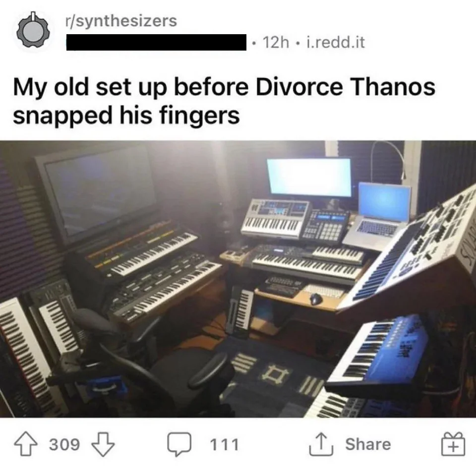Click the share arrow icon
This screenshot has width=476, height=468.
pos(321,444)
